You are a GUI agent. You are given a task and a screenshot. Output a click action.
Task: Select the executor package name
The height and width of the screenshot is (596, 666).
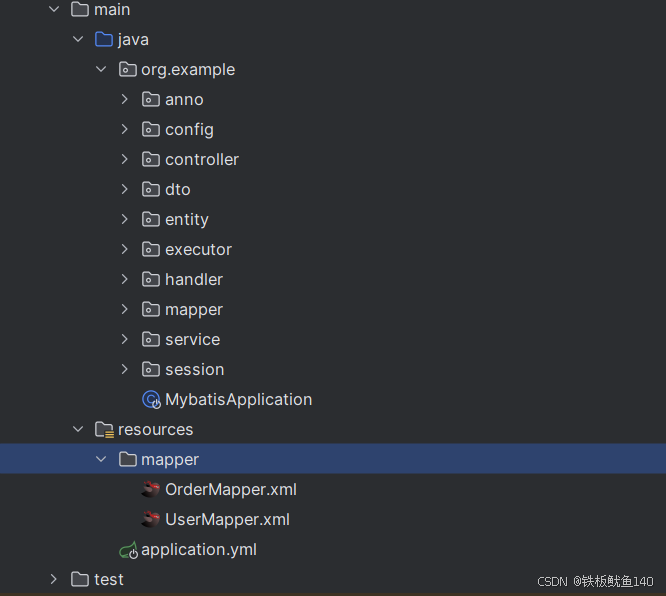(x=198, y=250)
